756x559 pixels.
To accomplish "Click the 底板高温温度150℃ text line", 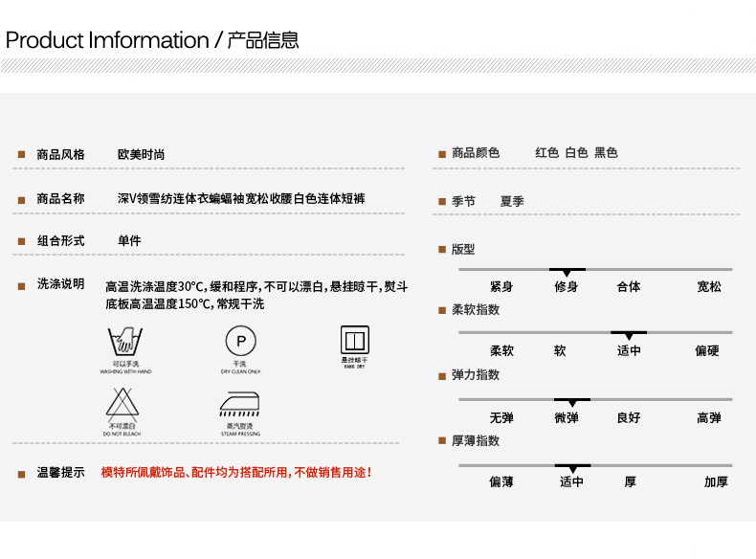I will pyautogui.click(x=185, y=303).
